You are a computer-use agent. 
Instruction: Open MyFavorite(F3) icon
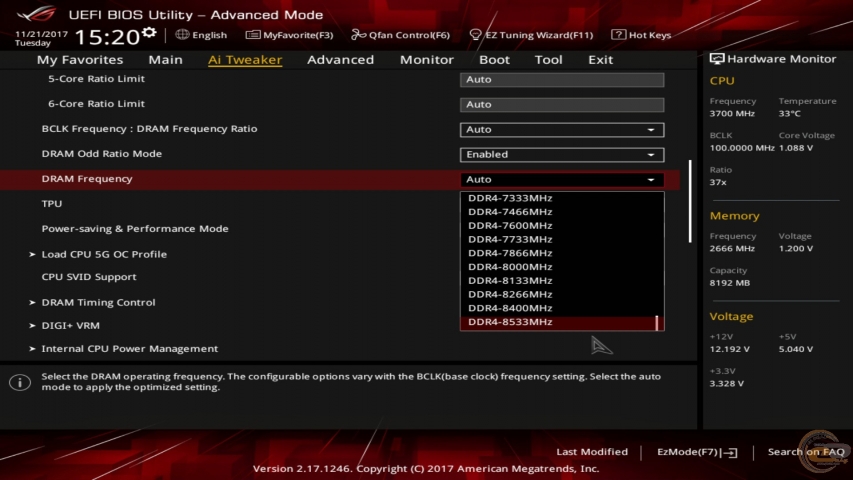[252, 35]
